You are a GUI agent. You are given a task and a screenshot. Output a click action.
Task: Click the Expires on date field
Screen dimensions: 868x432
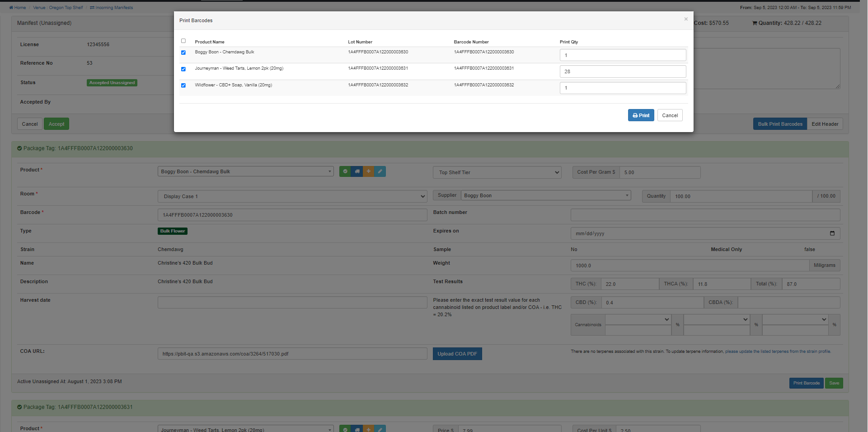tap(705, 233)
